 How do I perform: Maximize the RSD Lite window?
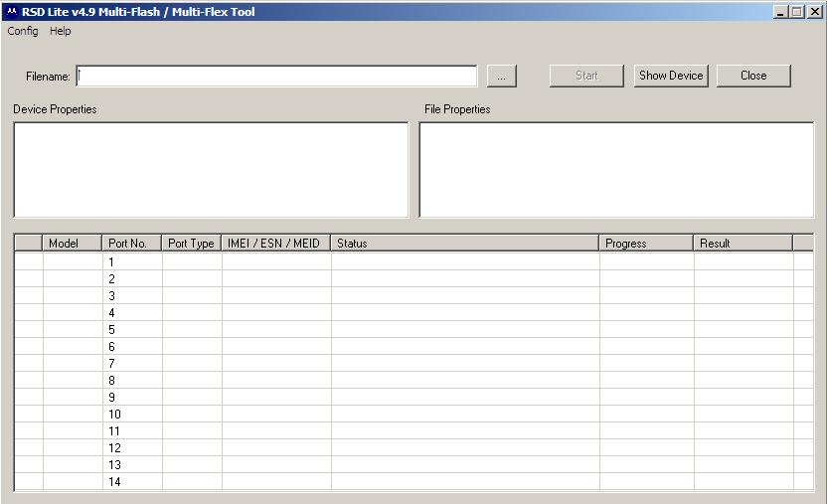[797, 12]
